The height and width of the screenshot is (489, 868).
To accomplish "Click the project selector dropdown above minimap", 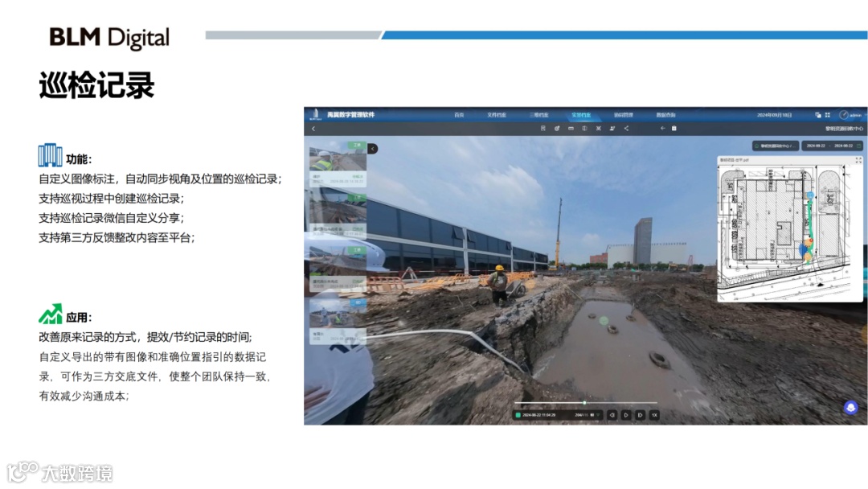I will [x=775, y=146].
